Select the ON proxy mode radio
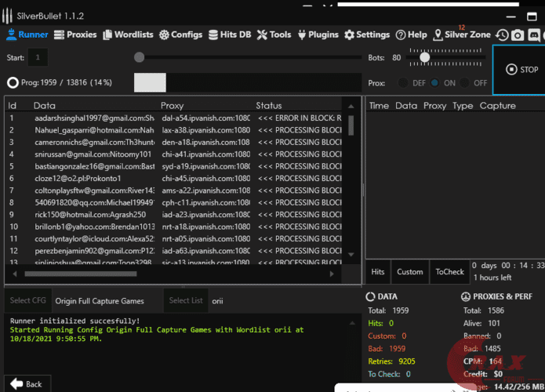The image size is (545, 392). tap(434, 82)
